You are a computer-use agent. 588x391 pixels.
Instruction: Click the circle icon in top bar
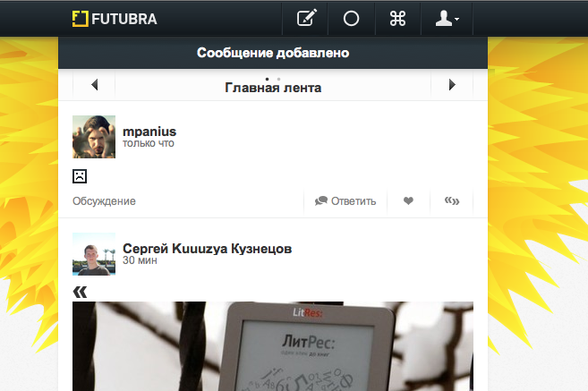coord(351,18)
